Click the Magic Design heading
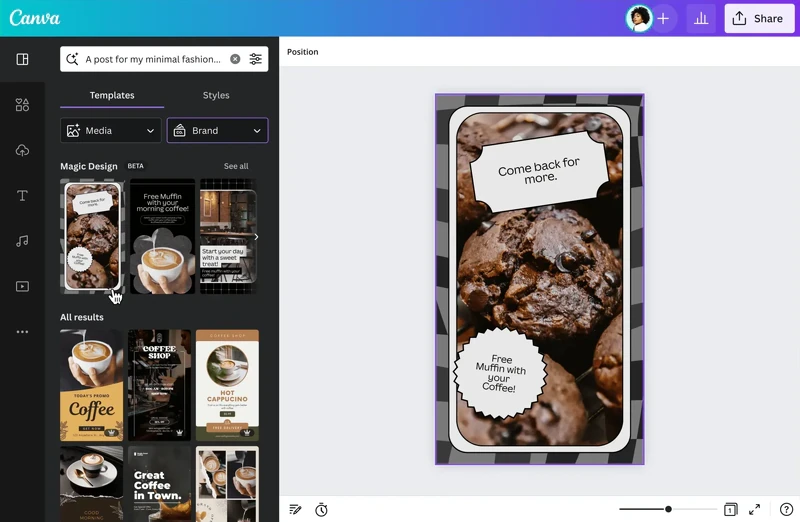Viewport: 800px width, 522px height. click(x=89, y=166)
